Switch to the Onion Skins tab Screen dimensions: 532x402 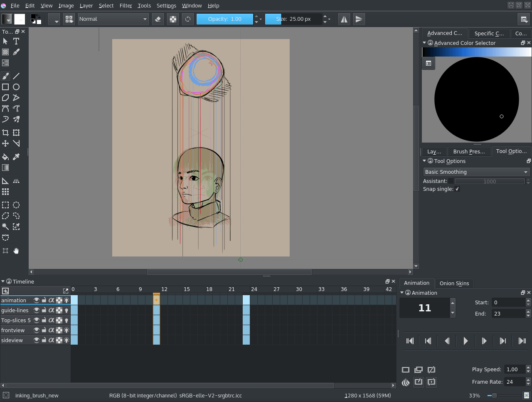pyautogui.click(x=454, y=283)
